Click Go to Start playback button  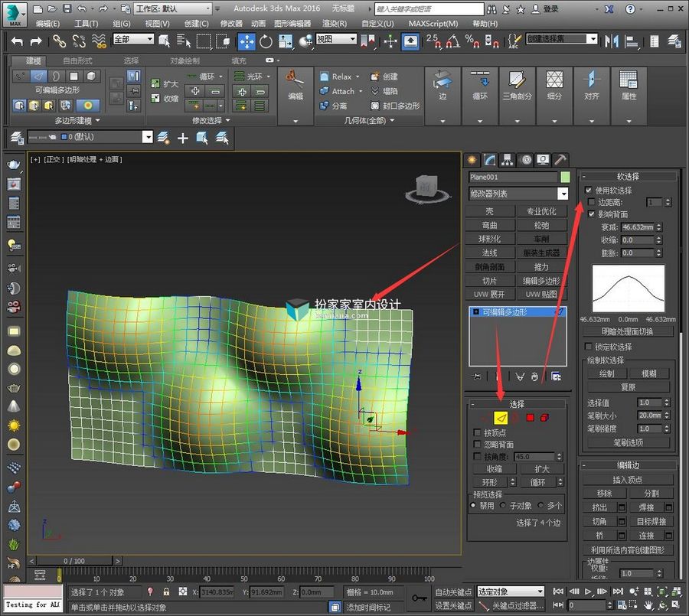558,592
